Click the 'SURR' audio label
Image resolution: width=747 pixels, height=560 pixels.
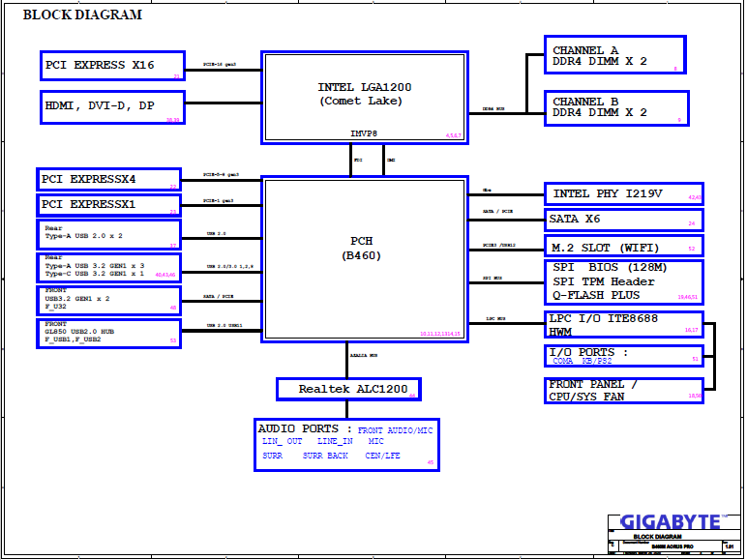[x=273, y=456]
